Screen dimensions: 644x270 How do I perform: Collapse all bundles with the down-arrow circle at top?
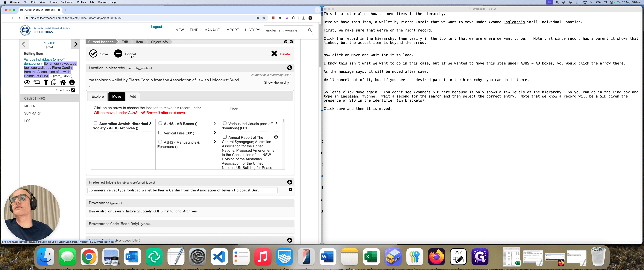(x=285, y=42)
